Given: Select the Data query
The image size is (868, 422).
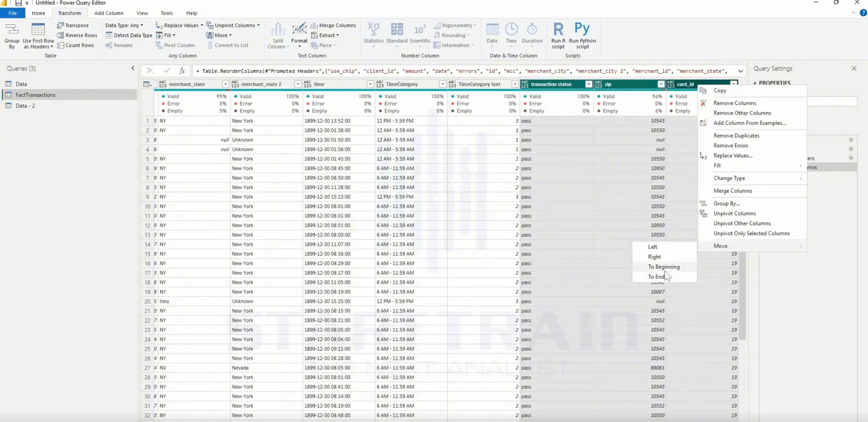Looking at the screenshot, I should pyautogui.click(x=70, y=84).
